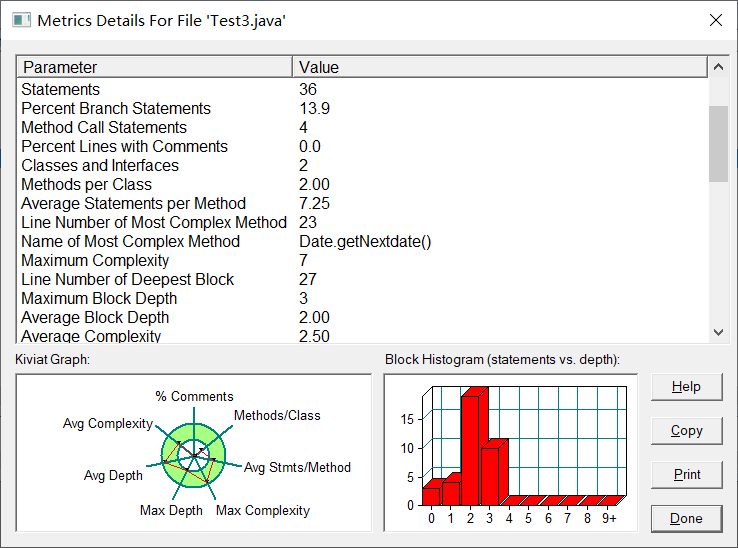The width and height of the screenshot is (738, 548).
Task: Click the Max Complexity axis label
Action: pos(263,510)
